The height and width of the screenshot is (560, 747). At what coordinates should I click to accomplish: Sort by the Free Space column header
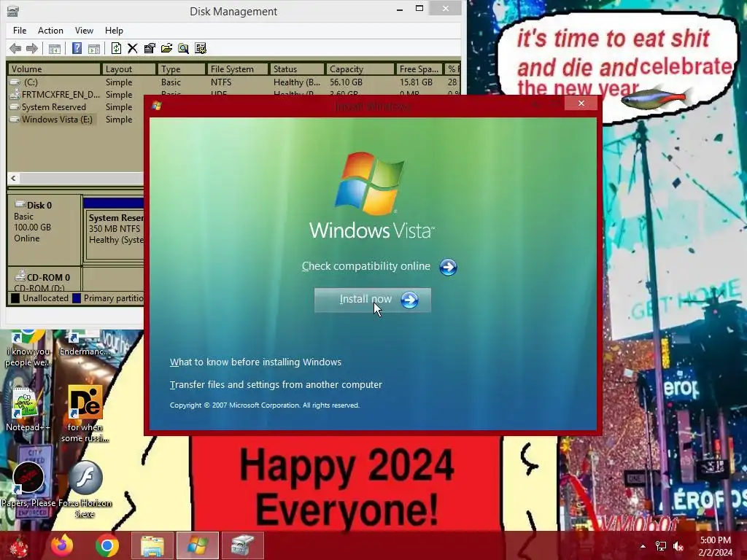[x=419, y=69]
